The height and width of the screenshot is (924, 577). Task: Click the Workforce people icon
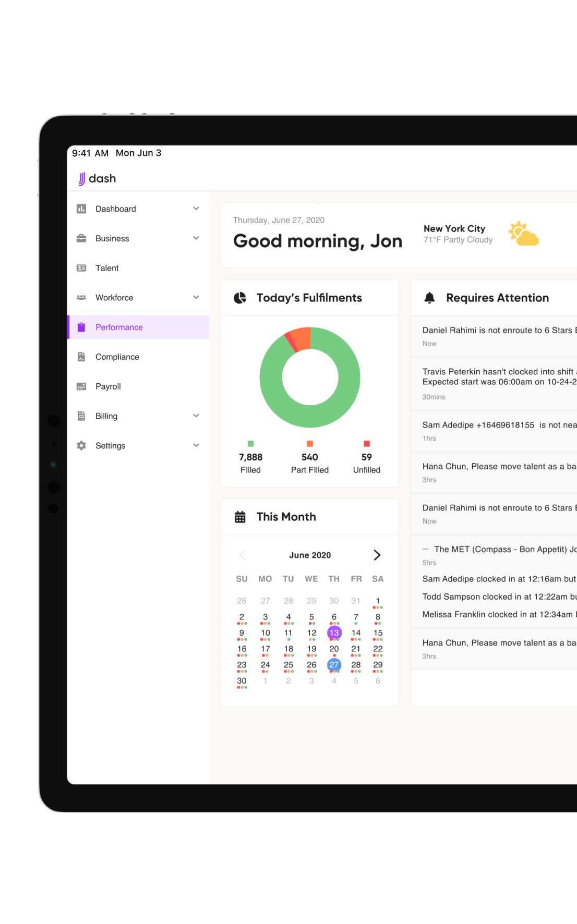coord(81,298)
